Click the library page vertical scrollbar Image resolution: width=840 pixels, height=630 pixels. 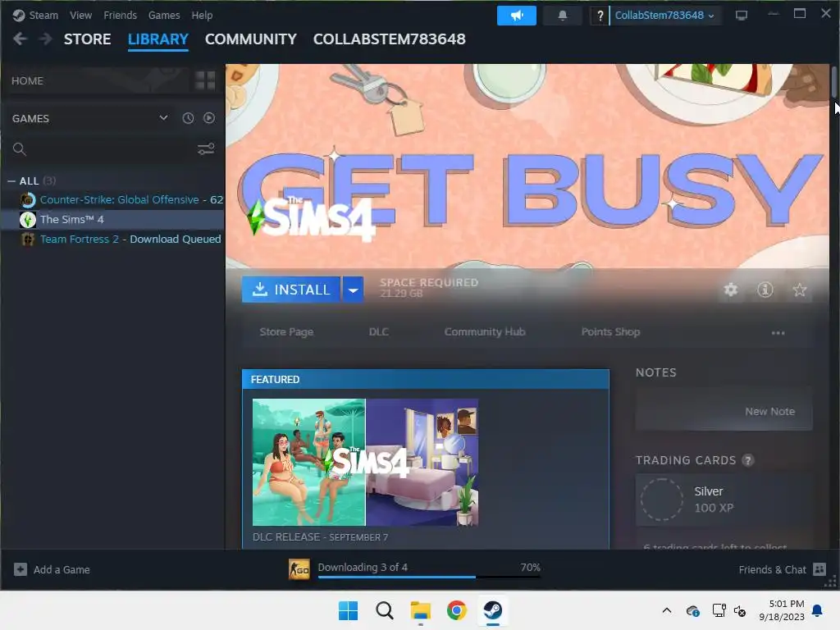[x=834, y=82]
